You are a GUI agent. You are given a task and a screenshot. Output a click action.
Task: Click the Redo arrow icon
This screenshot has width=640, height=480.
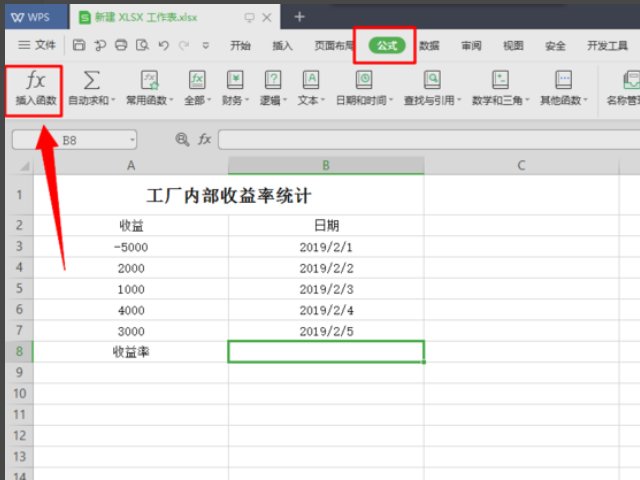tap(184, 45)
